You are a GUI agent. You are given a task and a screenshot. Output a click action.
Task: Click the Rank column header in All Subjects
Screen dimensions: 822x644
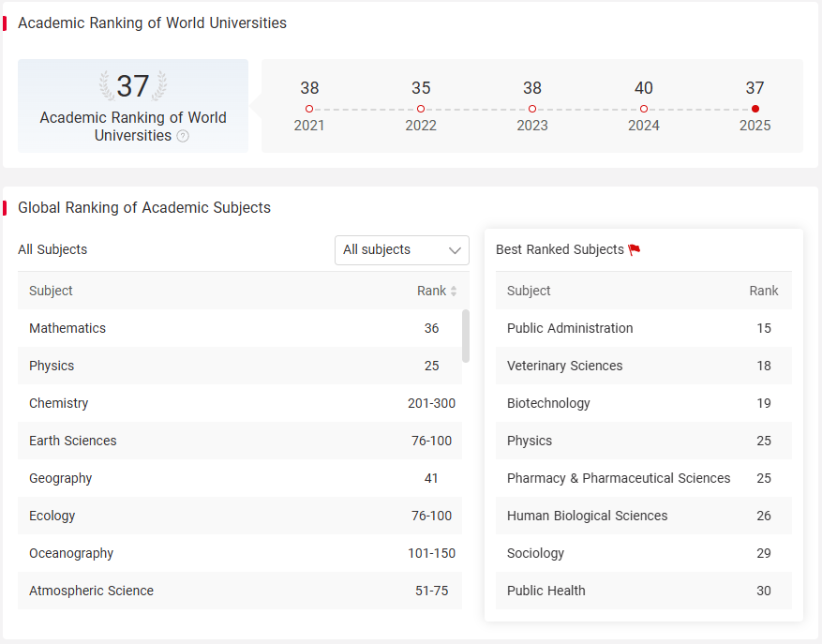431,291
